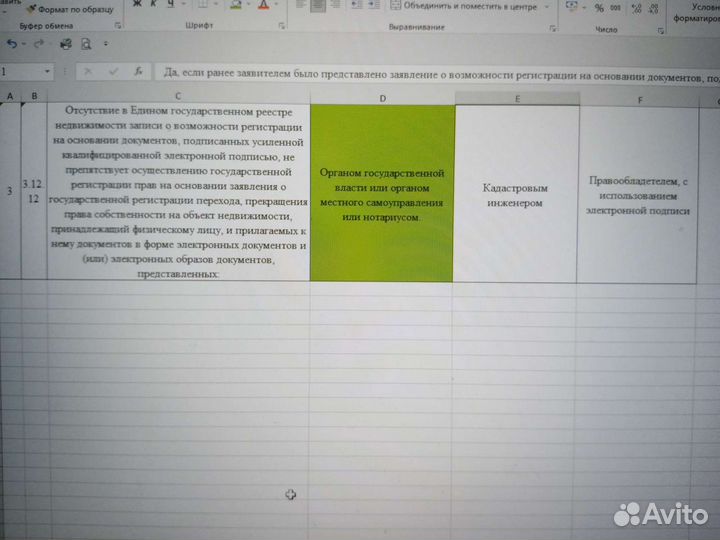This screenshot has height=540, width=720.
Task: Open the Name Box dropdown arrow
Action: point(47,72)
